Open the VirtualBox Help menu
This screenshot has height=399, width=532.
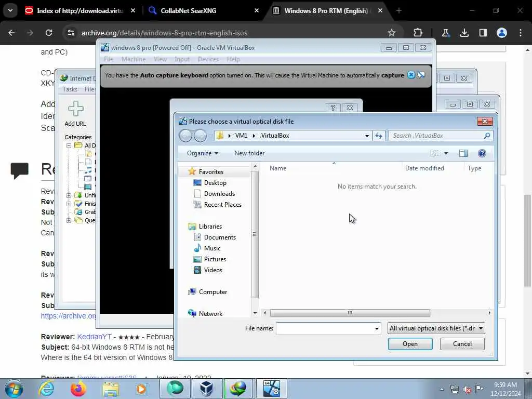pyautogui.click(x=233, y=59)
